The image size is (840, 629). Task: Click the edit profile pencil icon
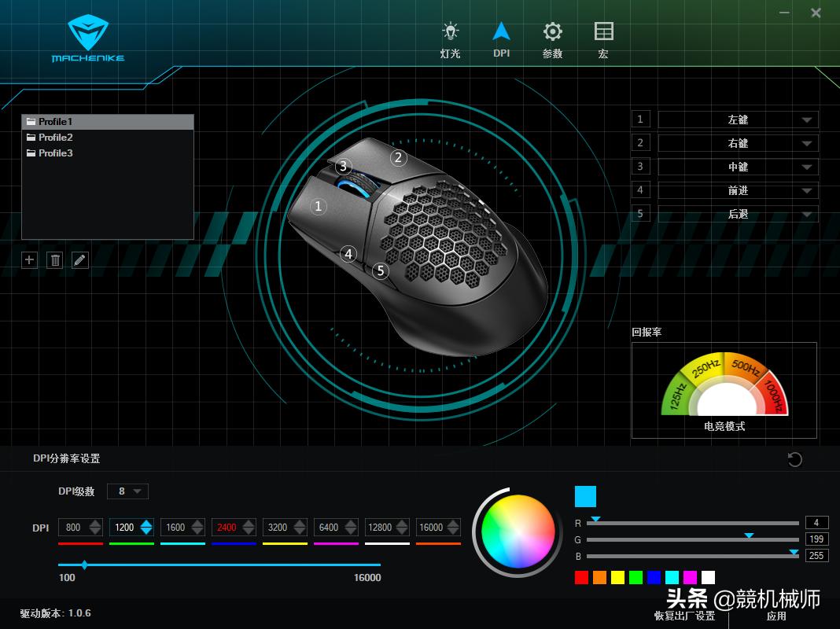click(79, 260)
